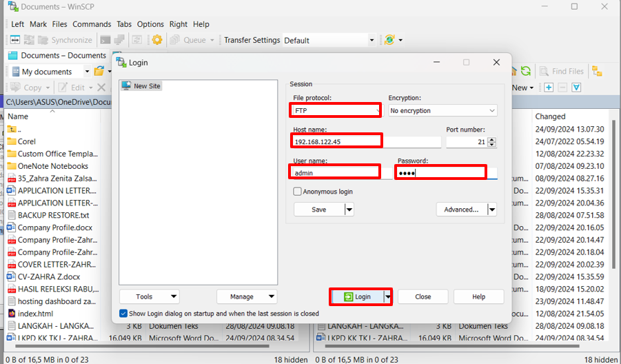621x364 pixels.
Task: Click the Advanced... button
Action: 461,210
